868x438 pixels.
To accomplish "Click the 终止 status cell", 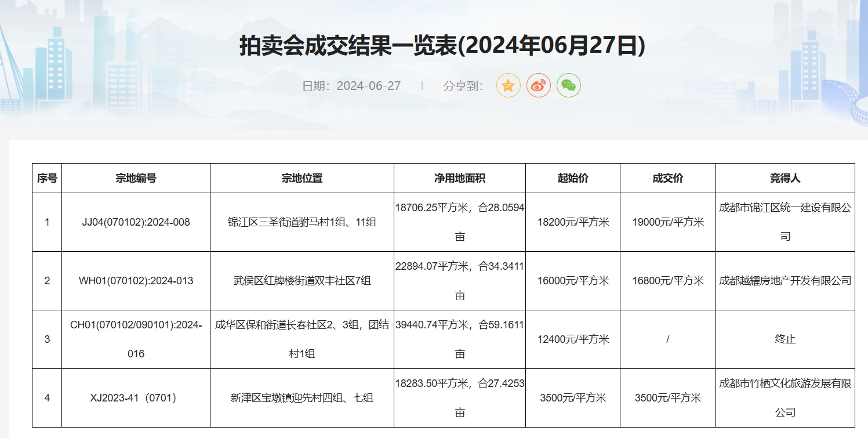I will coord(785,339).
